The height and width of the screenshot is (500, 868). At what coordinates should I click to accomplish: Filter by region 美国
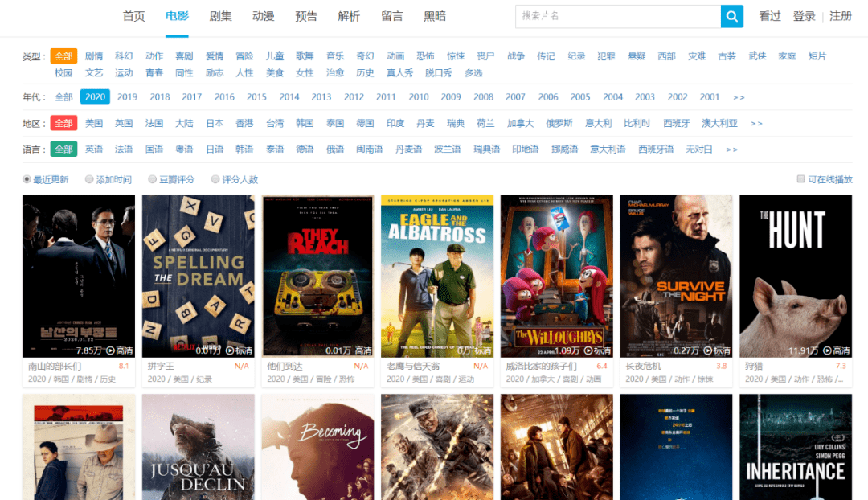(94, 124)
